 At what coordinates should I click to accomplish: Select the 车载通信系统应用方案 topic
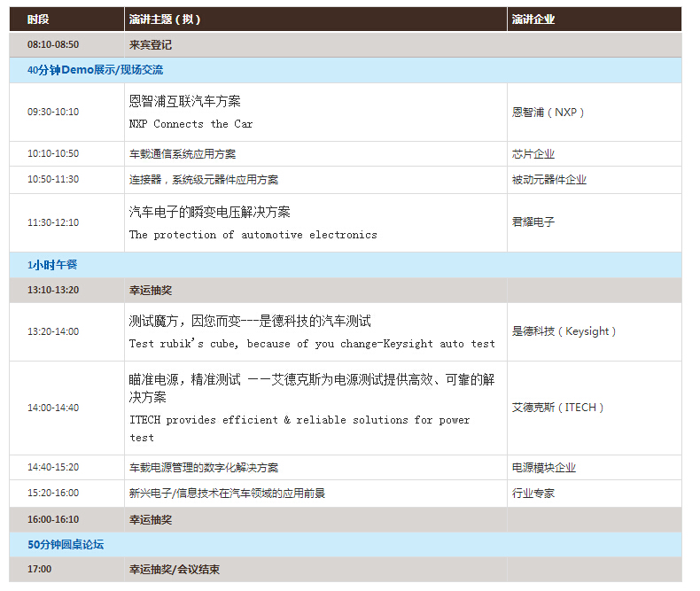click(183, 154)
